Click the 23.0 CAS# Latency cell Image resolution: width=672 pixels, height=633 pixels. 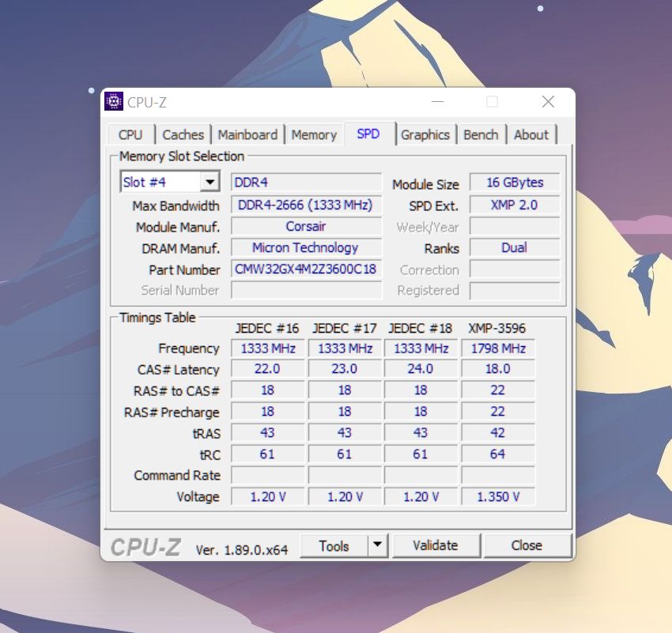345,369
